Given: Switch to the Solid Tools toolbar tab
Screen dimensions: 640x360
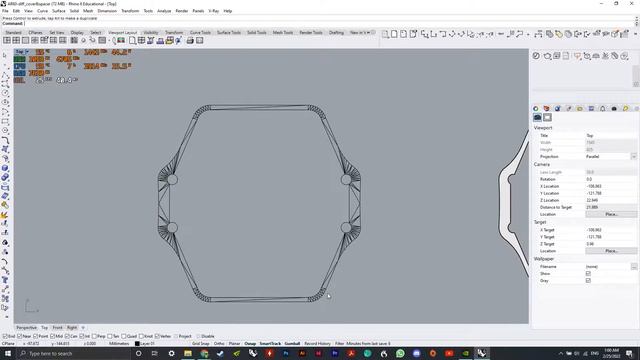Looking at the screenshot, I should pyautogui.click(x=257, y=32).
